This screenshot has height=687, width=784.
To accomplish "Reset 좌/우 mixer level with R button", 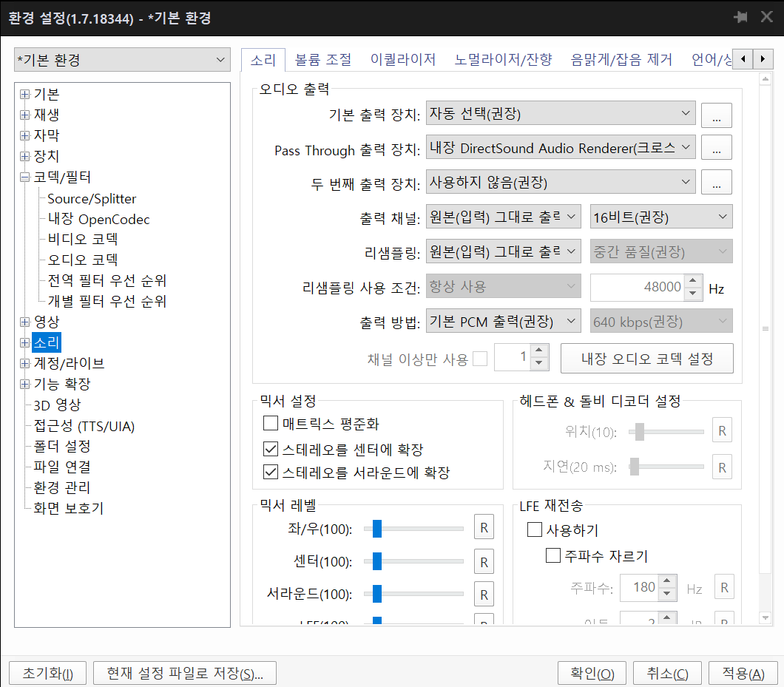I will click(x=484, y=528).
